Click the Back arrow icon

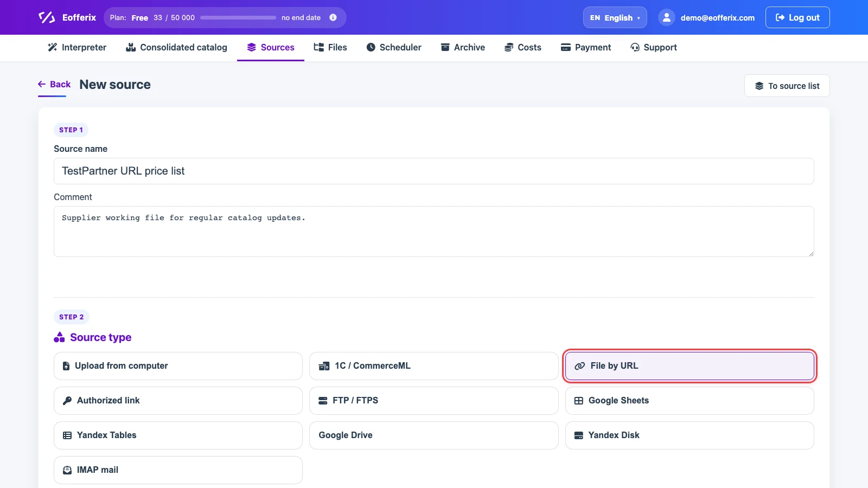coord(42,84)
